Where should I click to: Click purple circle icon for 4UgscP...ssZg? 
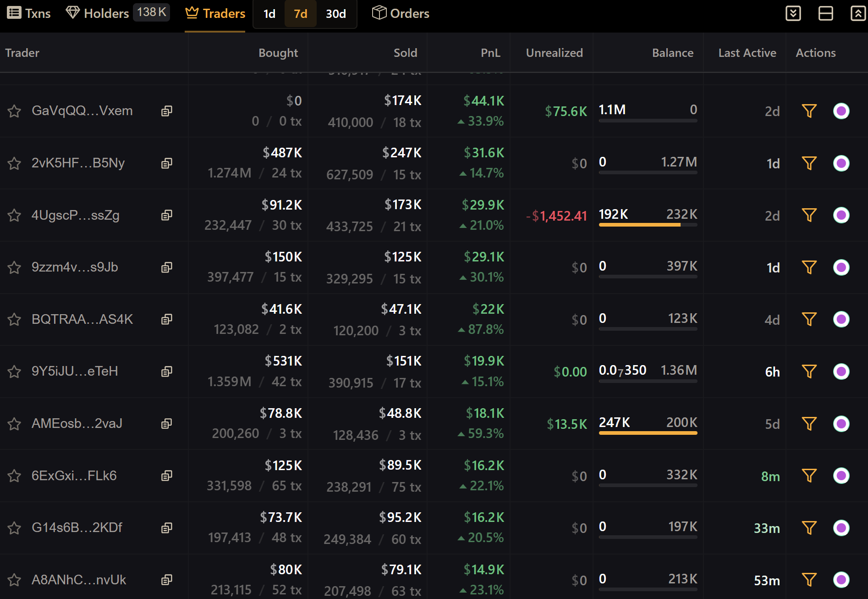[x=841, y=215]
